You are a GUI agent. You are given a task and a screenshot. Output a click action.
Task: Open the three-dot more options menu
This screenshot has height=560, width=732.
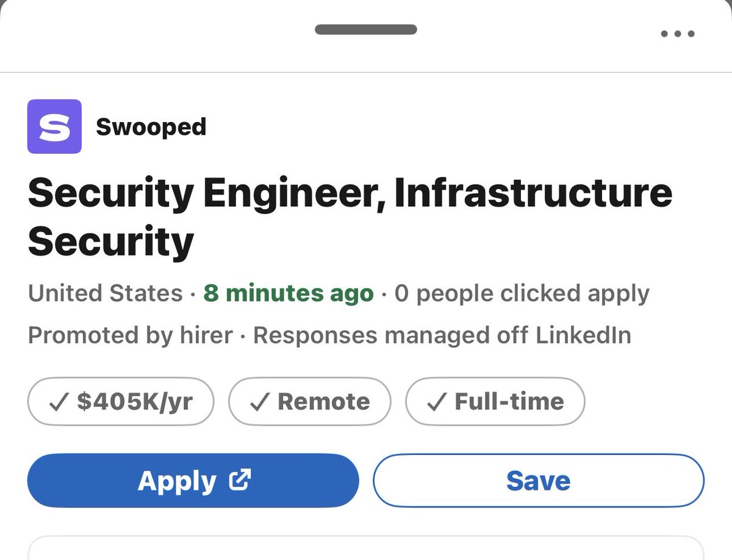[678, 34]
